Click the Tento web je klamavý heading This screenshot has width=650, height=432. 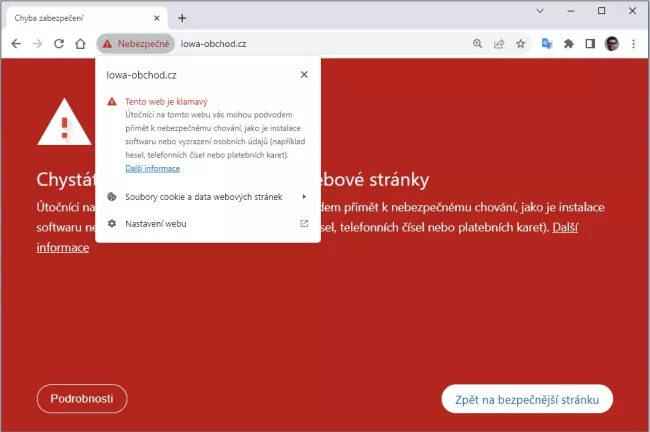tap(166, 102)
